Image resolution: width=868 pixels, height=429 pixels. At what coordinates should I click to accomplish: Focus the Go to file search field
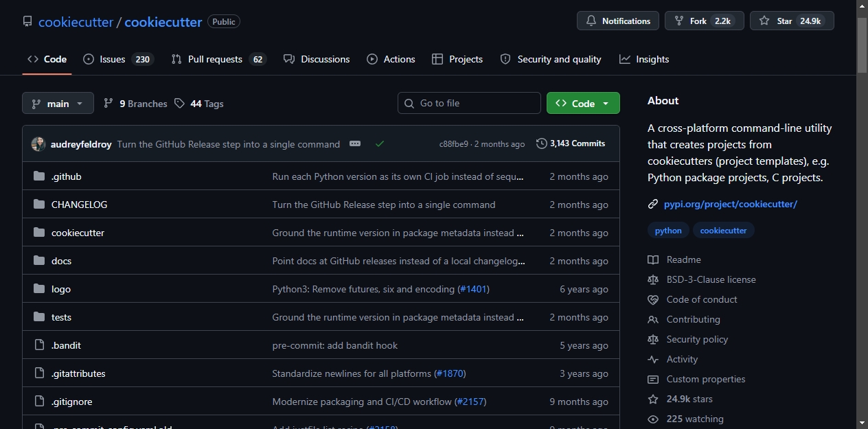tap(469, 103)
